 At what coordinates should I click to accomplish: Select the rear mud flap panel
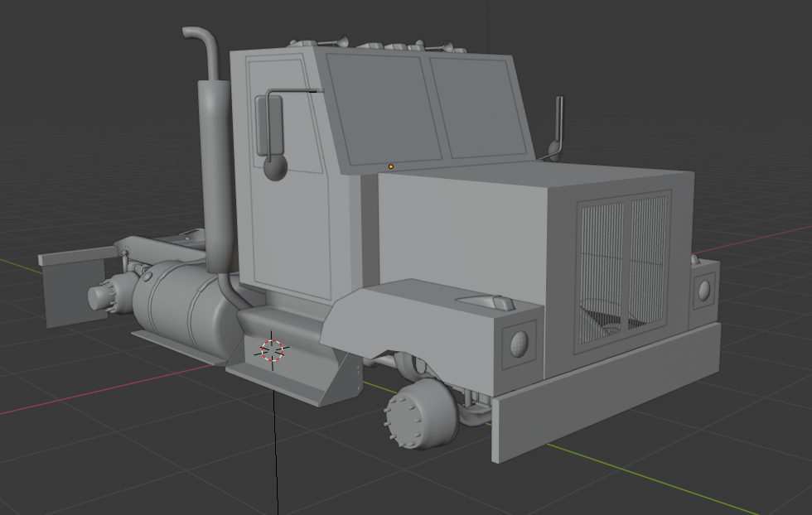[x=74, y=292]
